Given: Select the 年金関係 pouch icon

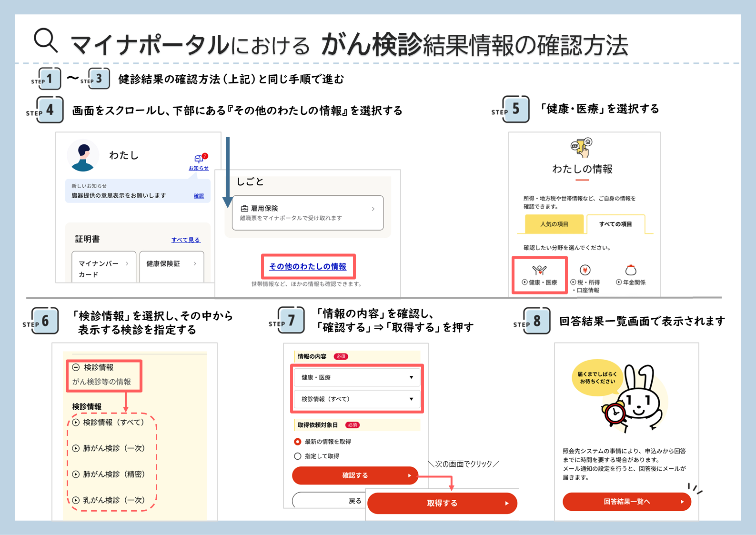Looking at the screenshot, I should (x=631, y=270).
